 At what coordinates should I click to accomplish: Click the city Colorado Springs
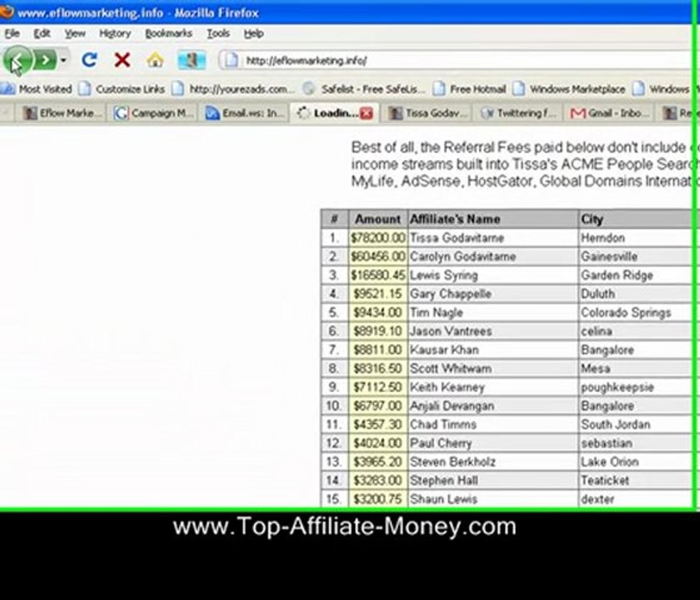click(626, 313)
